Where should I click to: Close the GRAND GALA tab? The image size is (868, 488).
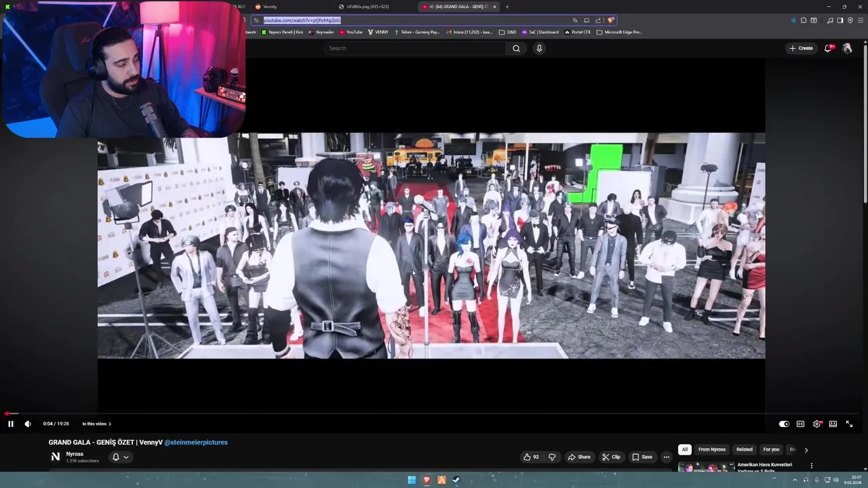[494, 7]
